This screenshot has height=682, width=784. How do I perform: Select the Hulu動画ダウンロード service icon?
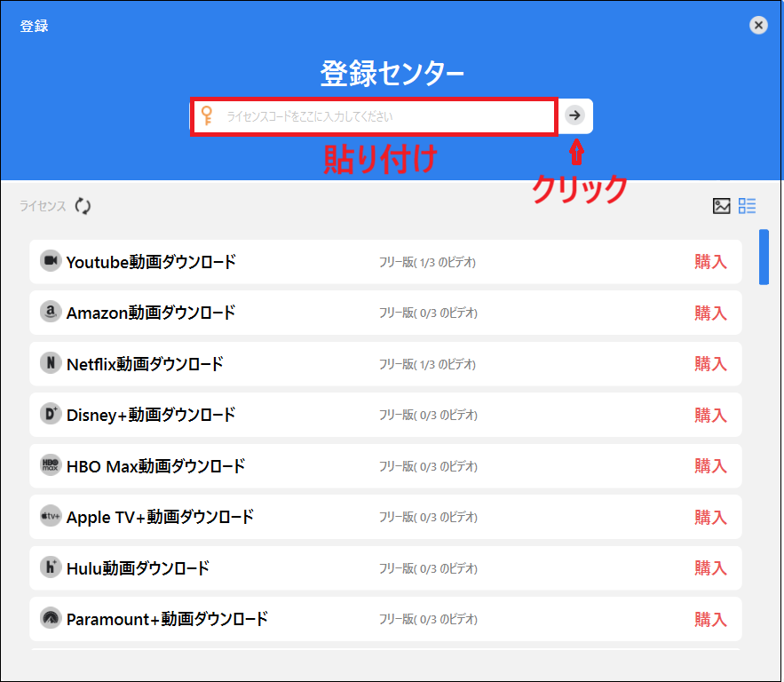point(51,567)
